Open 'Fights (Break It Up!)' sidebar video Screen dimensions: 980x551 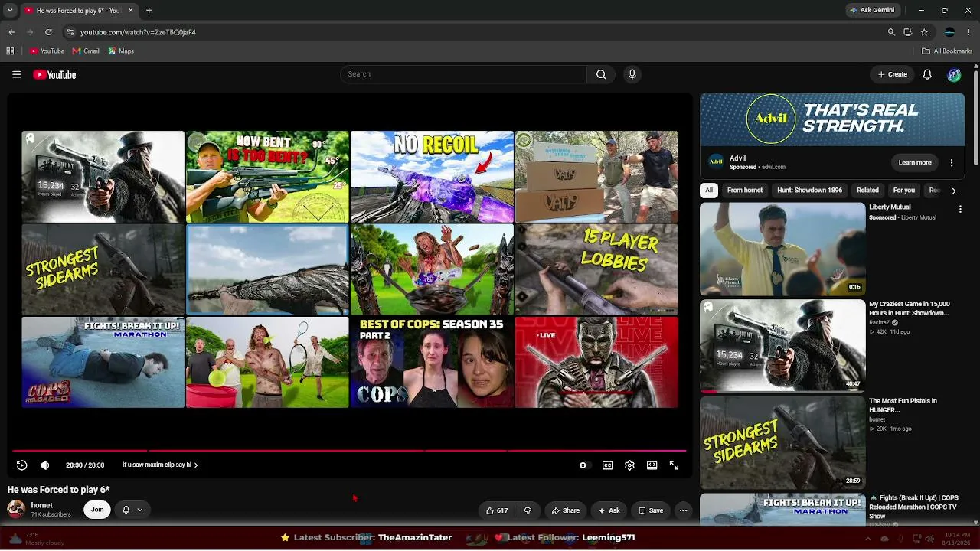[x=782, y=510]
